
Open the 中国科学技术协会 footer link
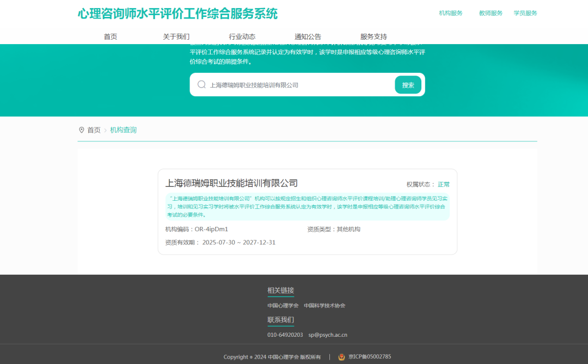pos(326,305)
